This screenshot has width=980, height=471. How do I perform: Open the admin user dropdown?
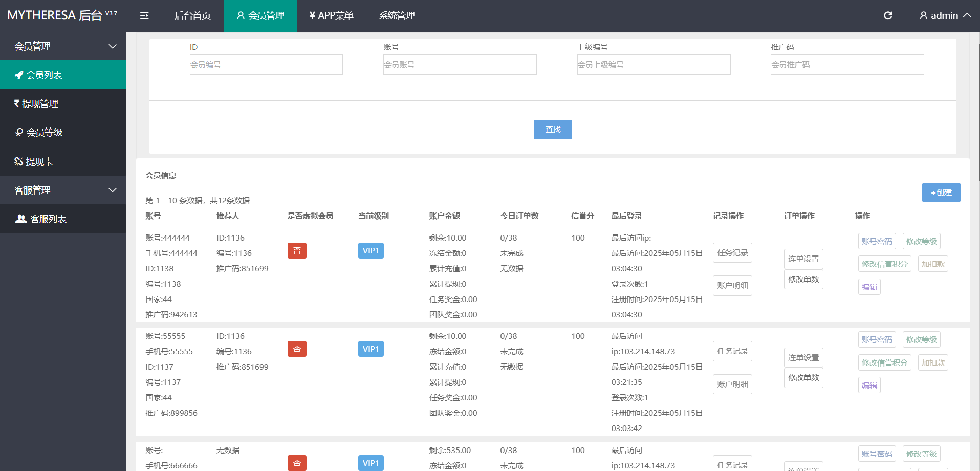click(945, 16)
